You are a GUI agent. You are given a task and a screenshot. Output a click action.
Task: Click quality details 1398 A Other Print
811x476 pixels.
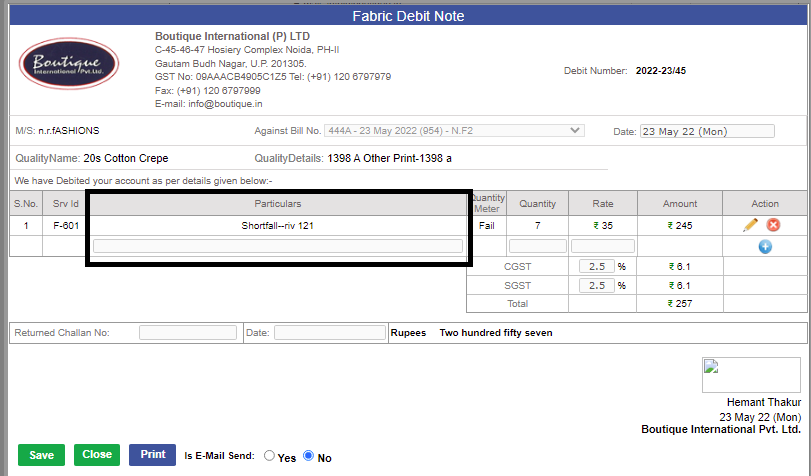point(389,158)
